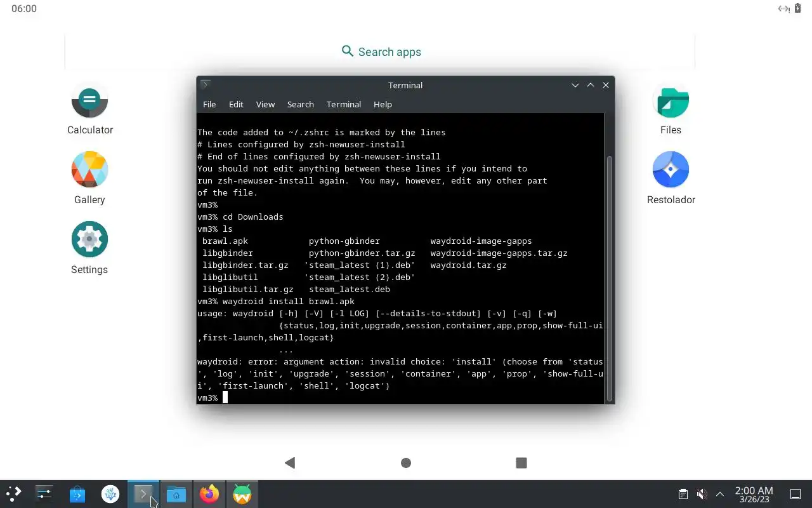Click the terminal window icon in titlebar
Screen dimensions: 812x508
tap(205, 85)
